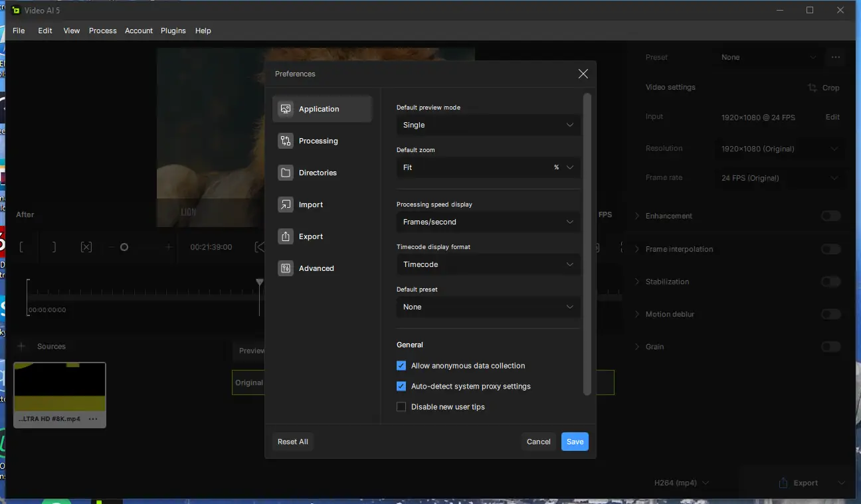
Task: Uncheck Auto-detect system proxy settings
Action: 401,386
